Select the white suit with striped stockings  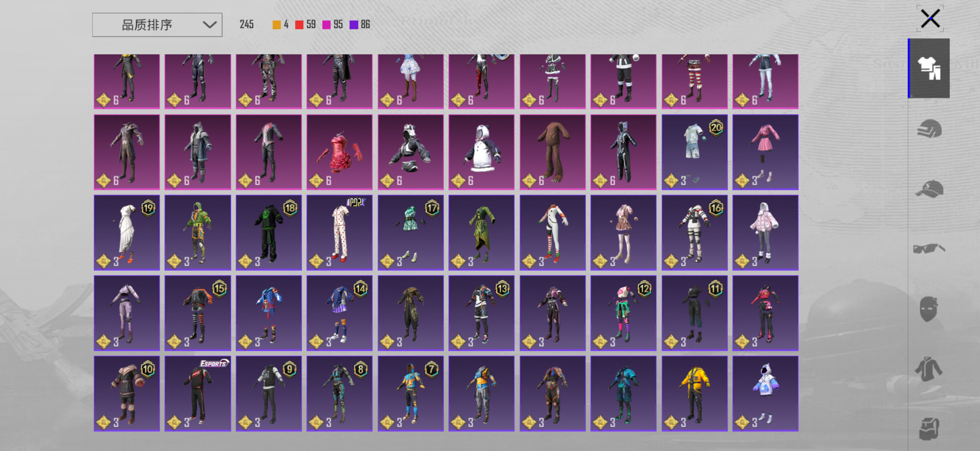(x=553, y=233)
